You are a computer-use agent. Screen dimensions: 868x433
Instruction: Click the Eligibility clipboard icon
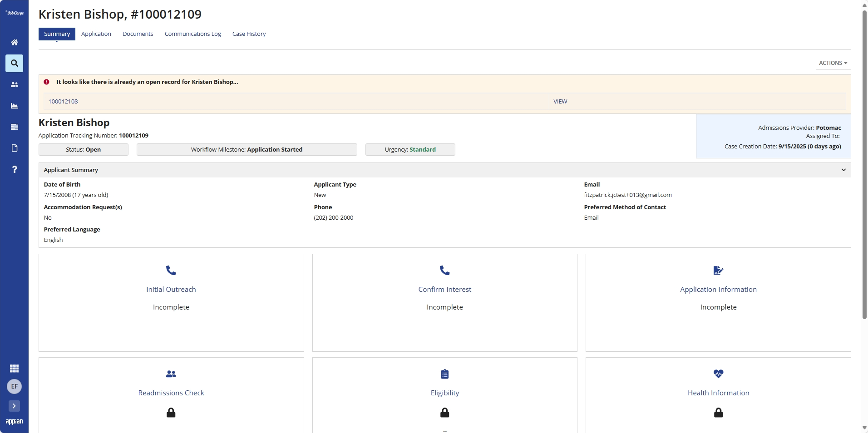tap(445, 374)
